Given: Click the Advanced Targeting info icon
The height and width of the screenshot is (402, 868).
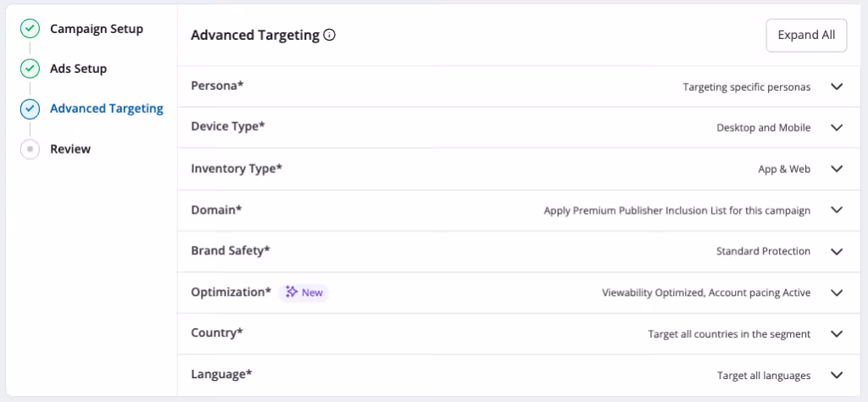Looking at the screenshot, I should [x=330, y=36].
